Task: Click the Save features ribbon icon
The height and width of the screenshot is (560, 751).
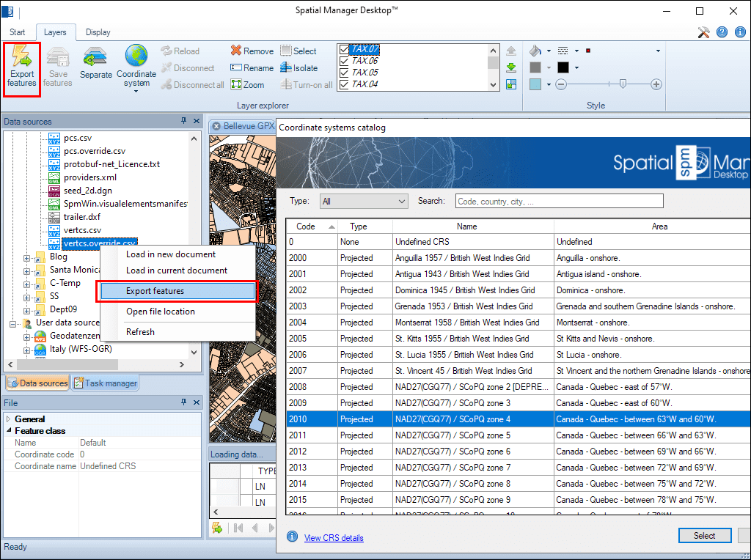Action: [57, 65]
